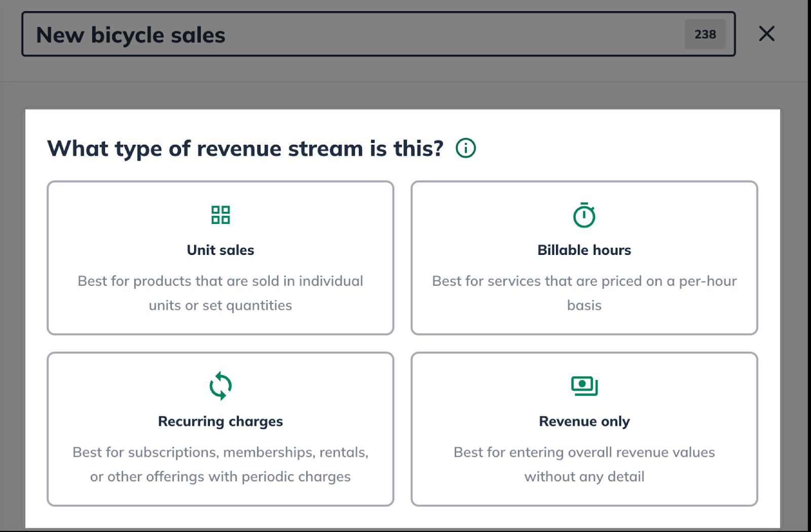The width and height of the screenshot is (811, 532).
Task: Click the Unit sales grid icon
Action: (x=220, y=215)
